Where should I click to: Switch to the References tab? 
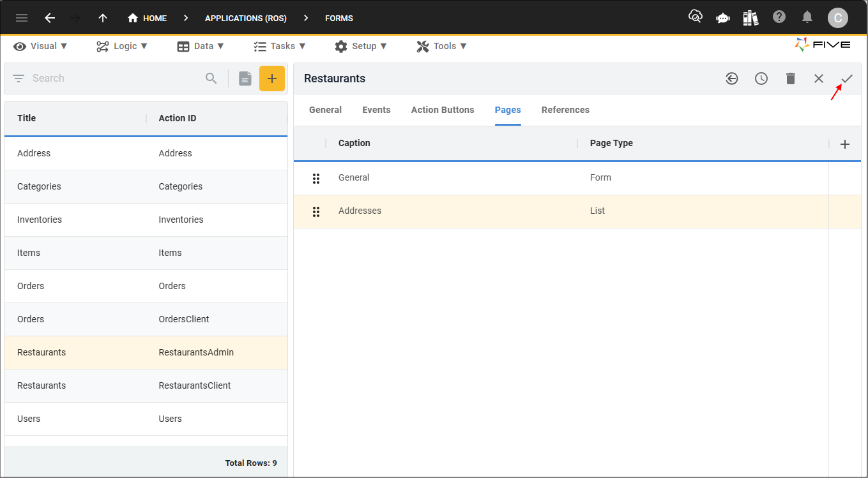click(x=565, y=110)
